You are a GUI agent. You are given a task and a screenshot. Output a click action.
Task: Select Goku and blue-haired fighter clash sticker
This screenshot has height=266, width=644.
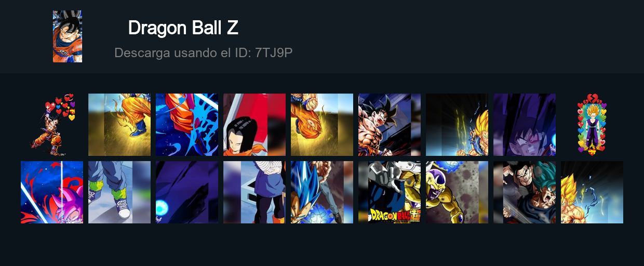pos(525,192)
